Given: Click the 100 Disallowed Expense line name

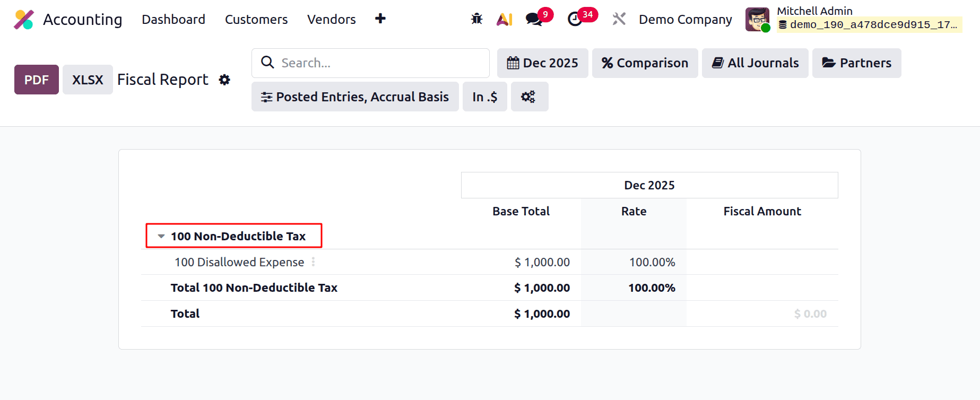Looking at the screenshot, I should pyautogui.click(x=239, y=262).
